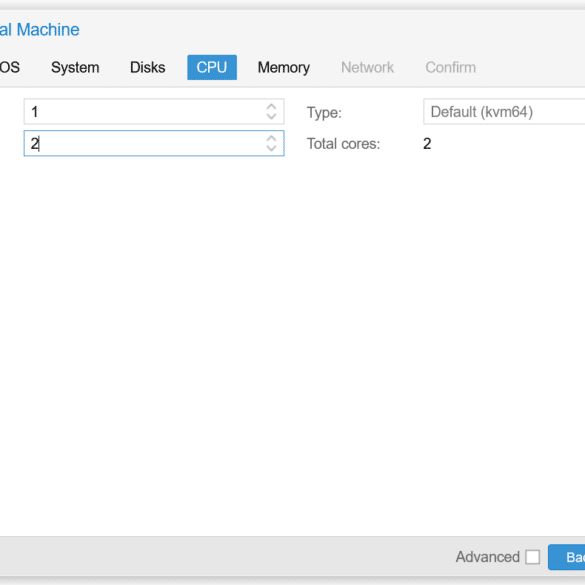
Task: Click the greyed-out Confirm tab
Action: (x=450, y=68)
